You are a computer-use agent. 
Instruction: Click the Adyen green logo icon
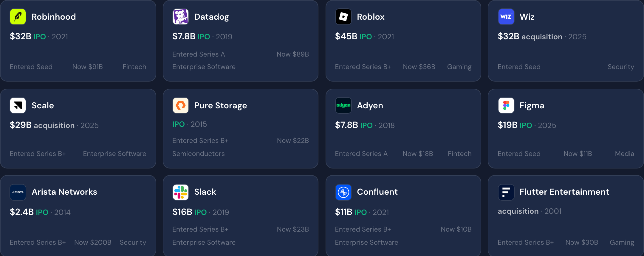coord(343,105)
